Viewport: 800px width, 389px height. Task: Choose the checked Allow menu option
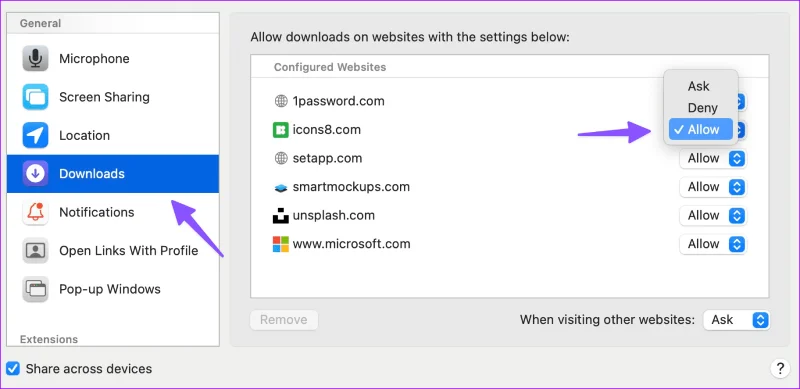pos(701,130)
